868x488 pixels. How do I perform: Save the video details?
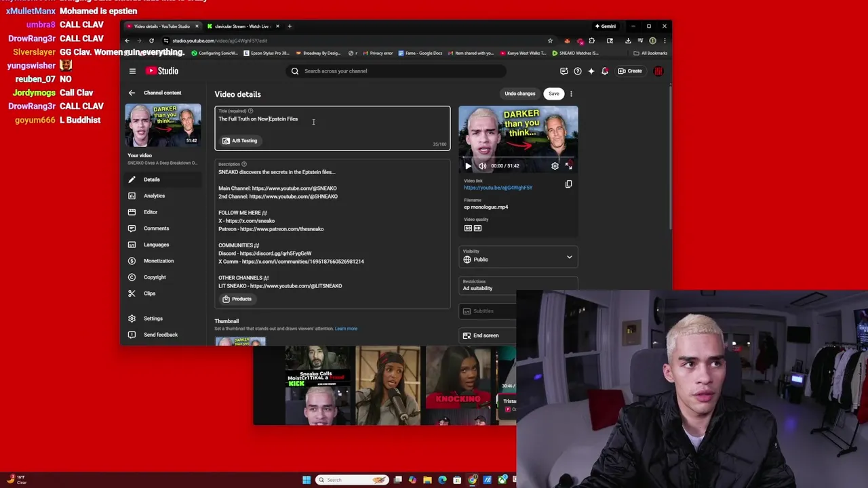tap(554, 94)
